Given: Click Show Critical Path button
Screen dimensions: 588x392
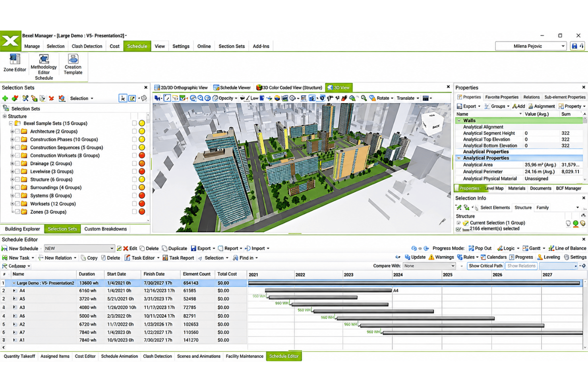Looking at the screenshot, I should click(x=485, y=266).
